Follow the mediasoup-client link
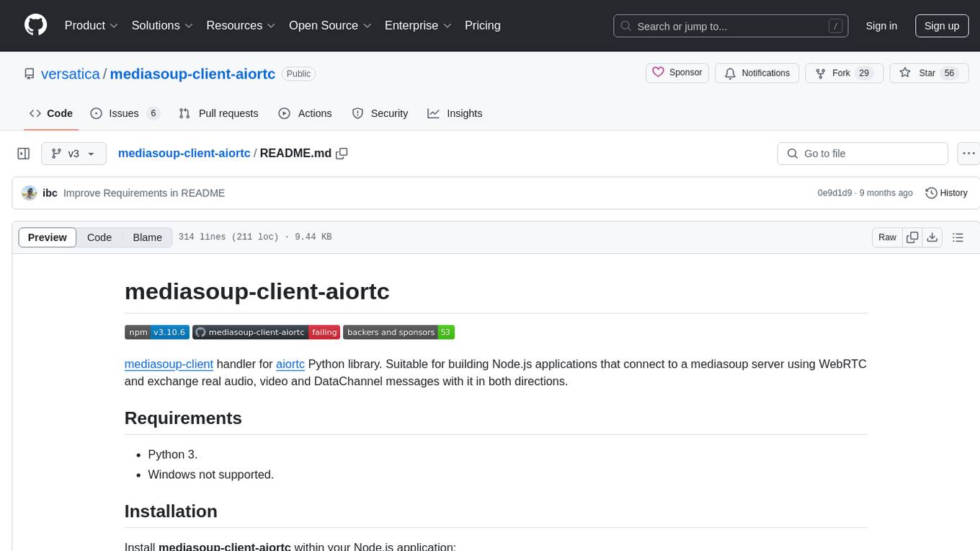 coord(169,363)
